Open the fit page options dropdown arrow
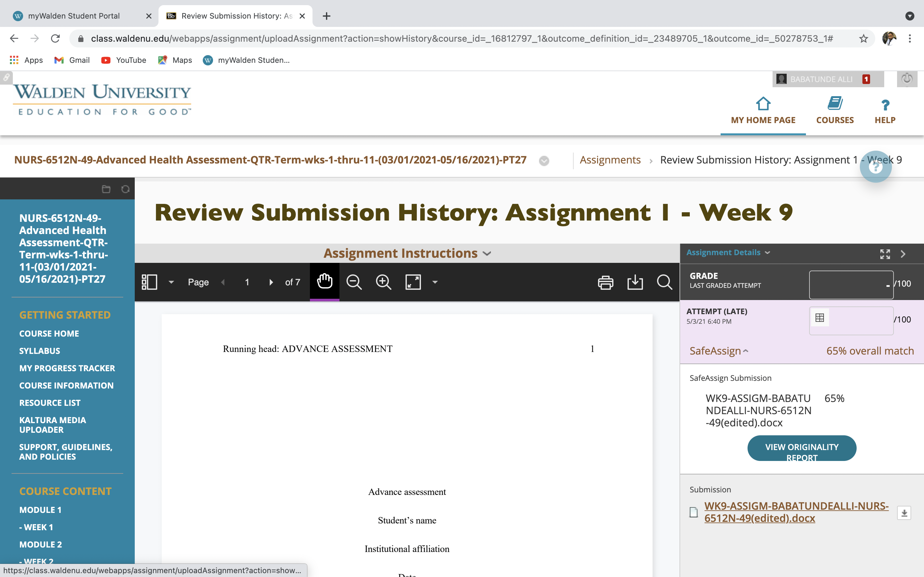The image size is (924, 577). [x=435, y=282]
